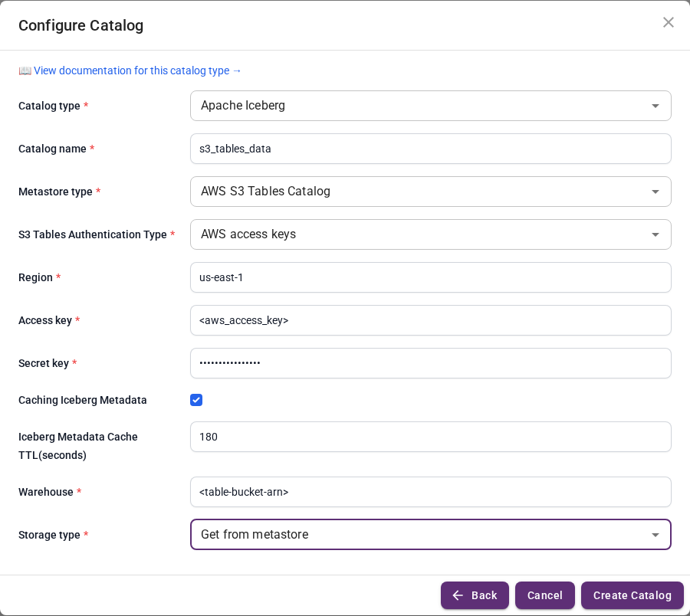Open S3 Tables Authentication Type dropdown
The height and width of the screenshot is (616, 690).
coord(430,234)
